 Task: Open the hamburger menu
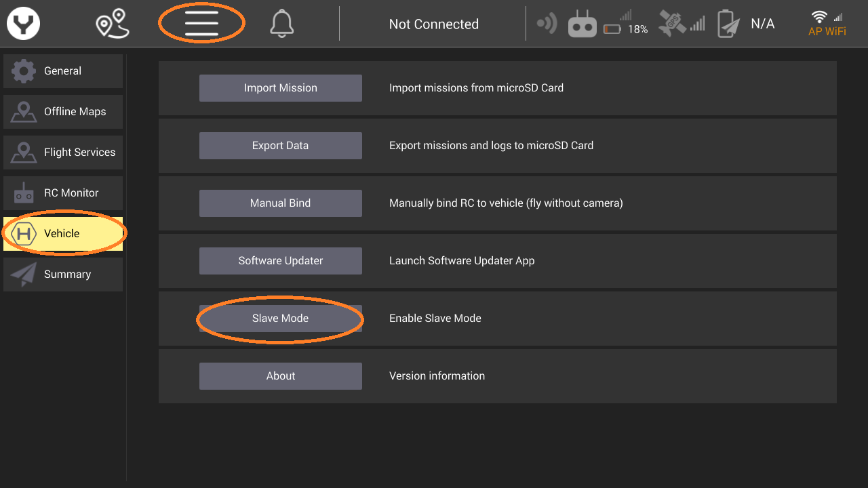201,24
